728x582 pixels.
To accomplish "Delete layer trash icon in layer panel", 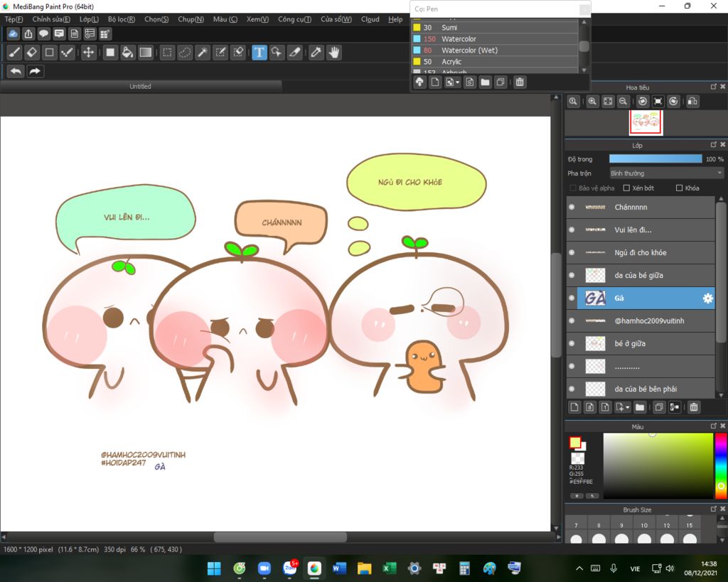I will pyautogui.click(x=694, y=407).
